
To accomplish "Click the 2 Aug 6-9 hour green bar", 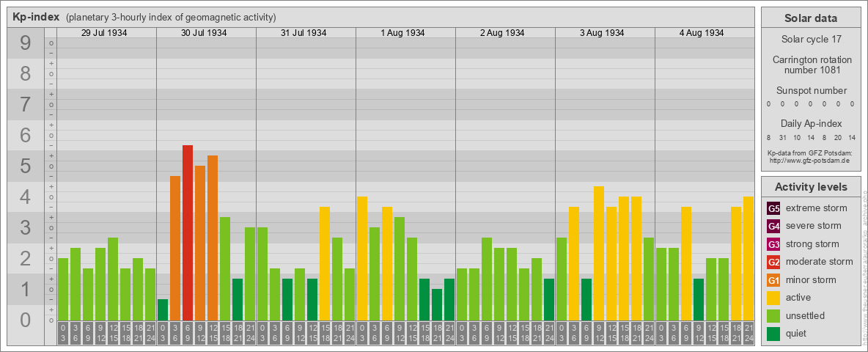I will point(487,279).
